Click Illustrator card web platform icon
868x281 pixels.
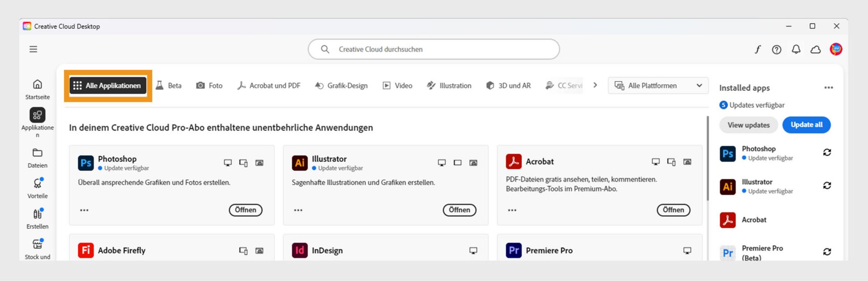(473, 163)
